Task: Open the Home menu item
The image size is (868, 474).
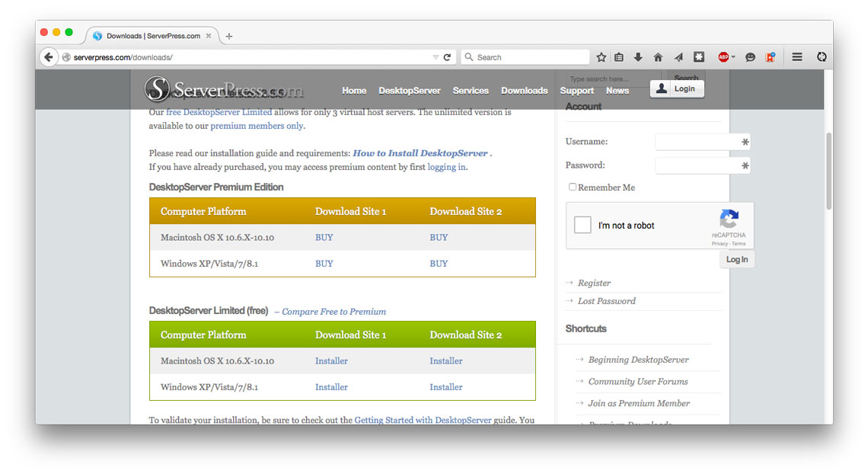Action: pyautogui.click(x=354, y=90)
